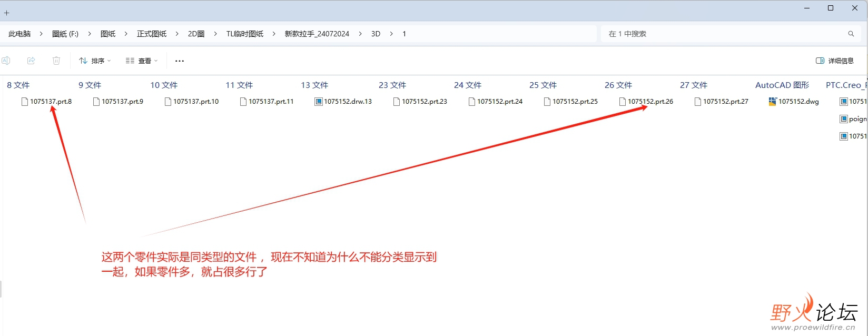Close the Explorer window
Viewport: 868px width, 336px height.
(855, 8)
